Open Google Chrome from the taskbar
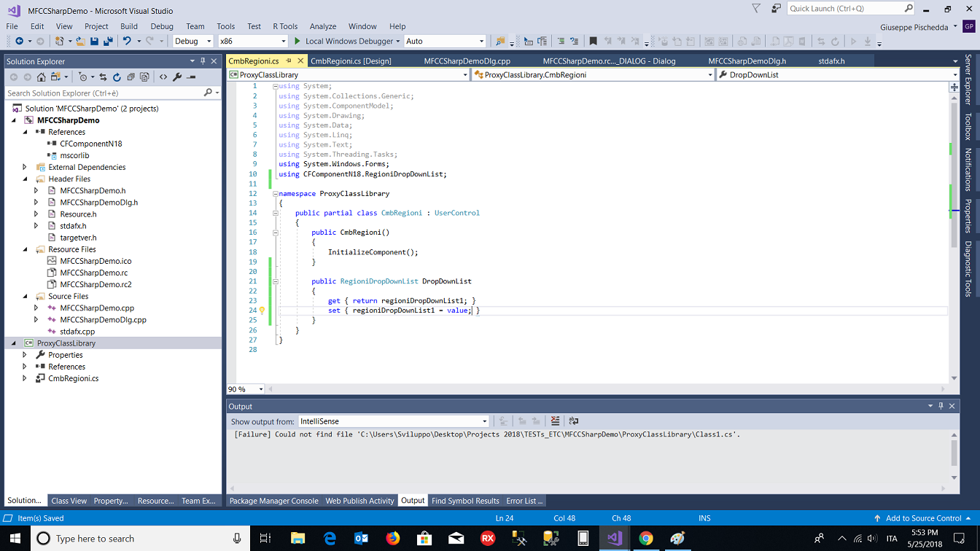The height and width of the screenshot is (551, 980). pos(646,539)
